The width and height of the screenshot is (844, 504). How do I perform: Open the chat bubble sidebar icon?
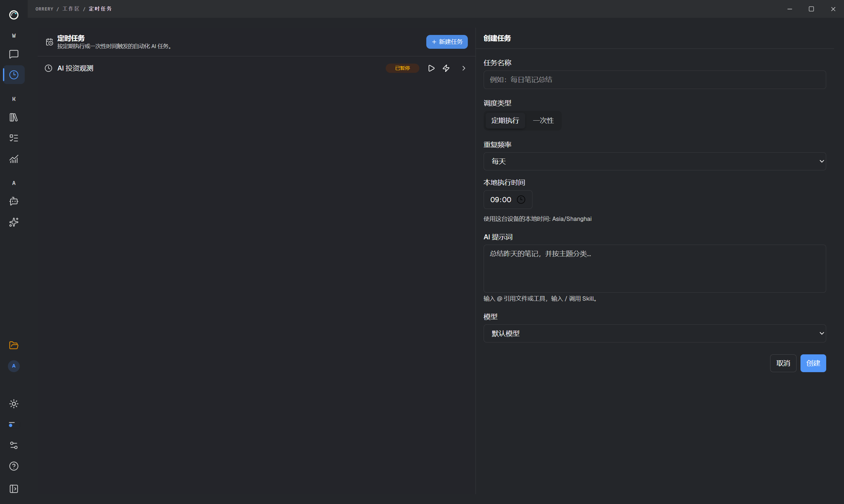click(x=14, y=54)
